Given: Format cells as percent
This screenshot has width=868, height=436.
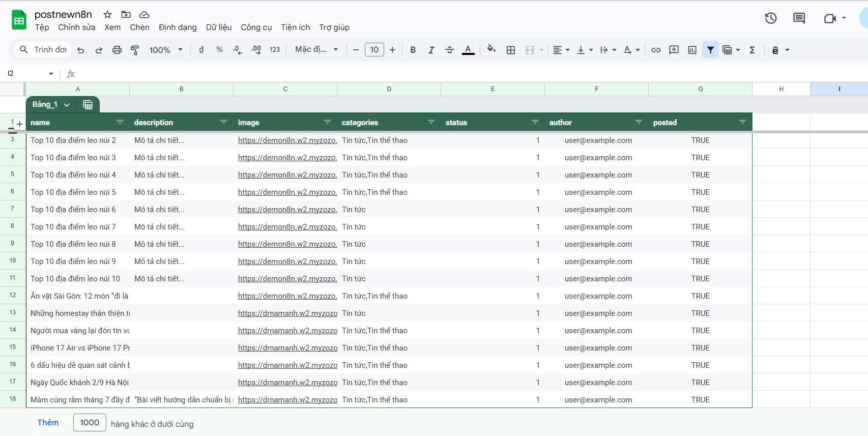Looking at the screenshot, I should [219, 50].
